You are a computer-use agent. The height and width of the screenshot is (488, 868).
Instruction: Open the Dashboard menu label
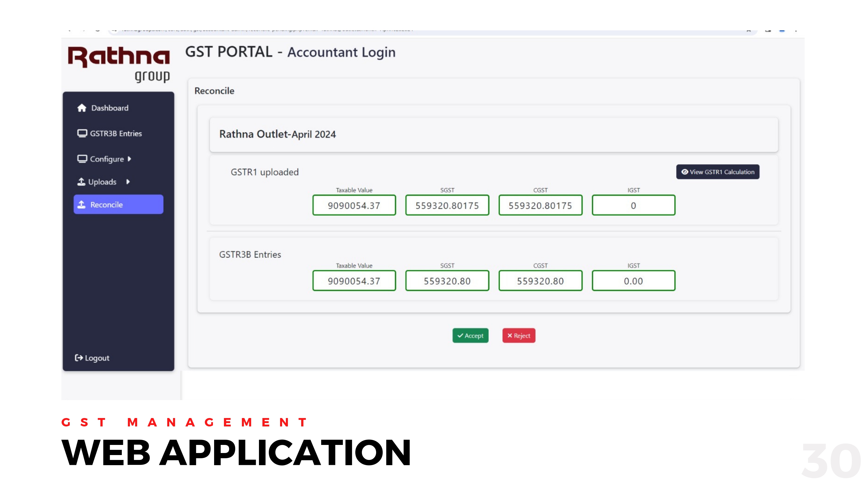[x=110, y=108]
